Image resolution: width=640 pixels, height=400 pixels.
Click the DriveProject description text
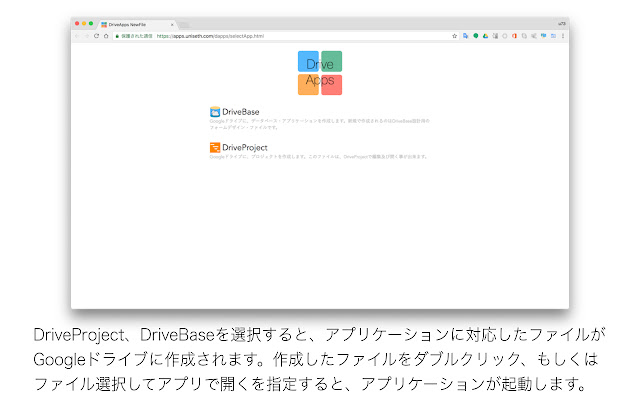coord(318,156)
